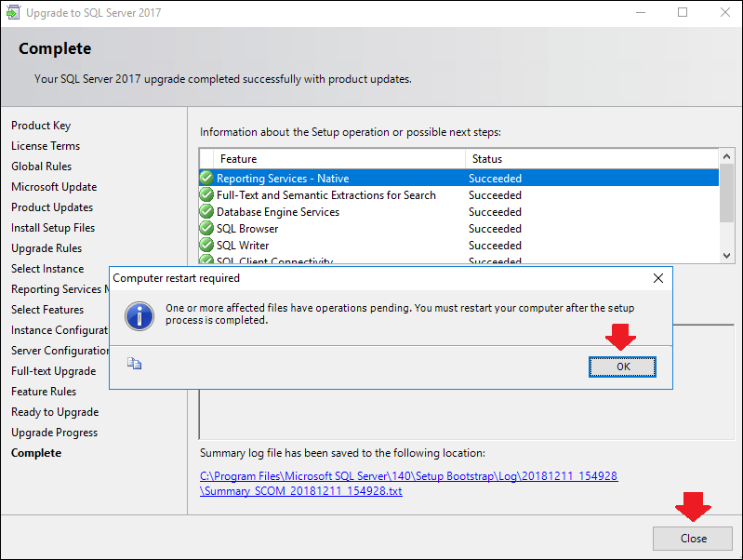
Task: Click the Close button of the setup wizard
Action: pos(692,539)
